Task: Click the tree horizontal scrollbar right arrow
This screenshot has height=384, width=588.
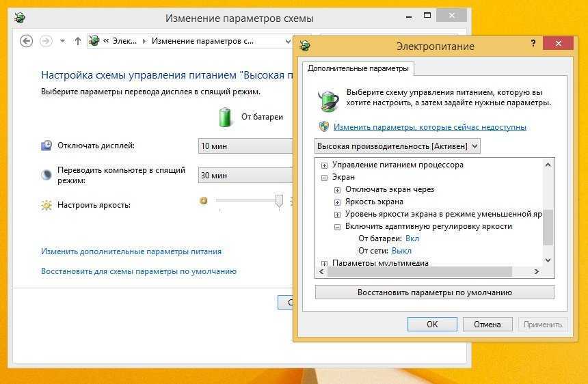Action: 536,272
